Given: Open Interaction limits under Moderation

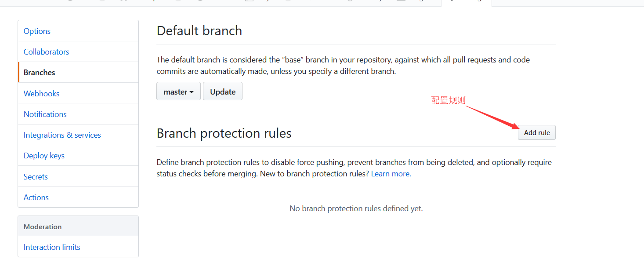Looking at the screenshot, I should tap(51, 247).
